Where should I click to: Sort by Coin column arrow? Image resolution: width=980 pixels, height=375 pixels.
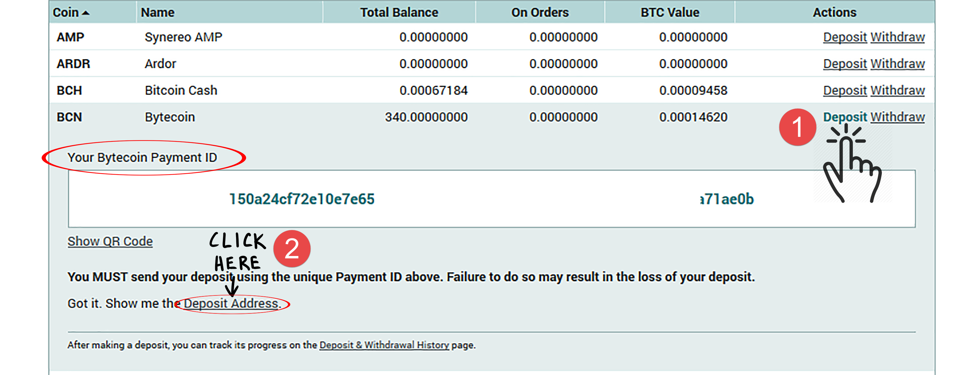click(86, 13)
